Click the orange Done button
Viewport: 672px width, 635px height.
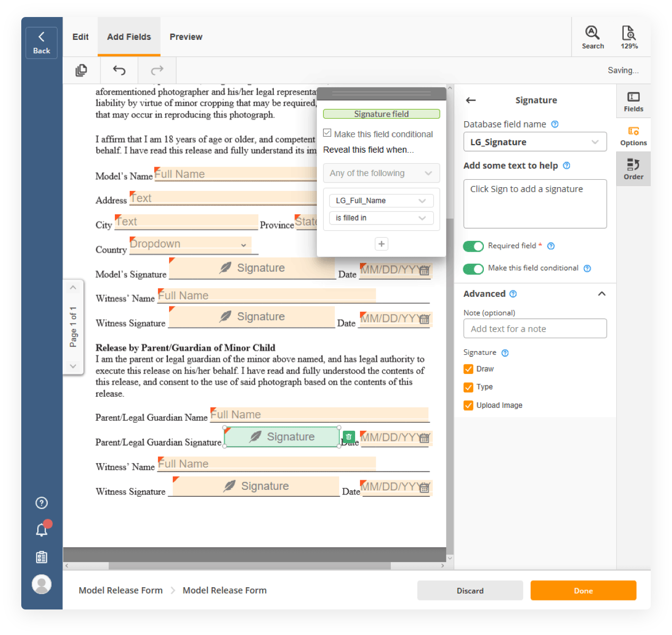[583, 591]
